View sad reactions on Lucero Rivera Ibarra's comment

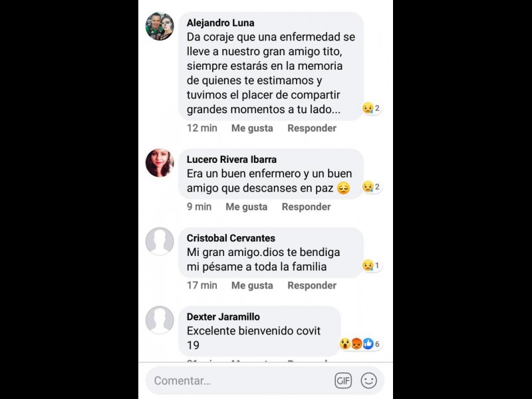(372, 187)
